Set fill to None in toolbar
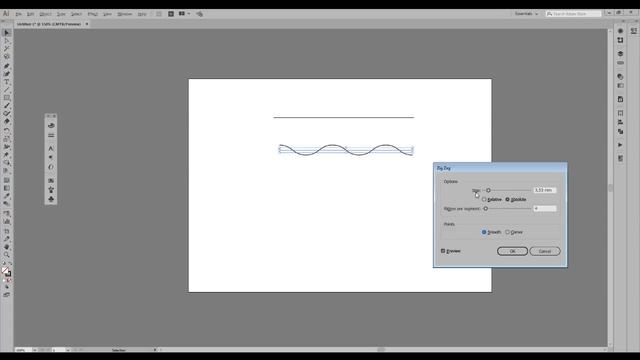The width and height of the screenshot is (640, 360). (x=9, y=281)
